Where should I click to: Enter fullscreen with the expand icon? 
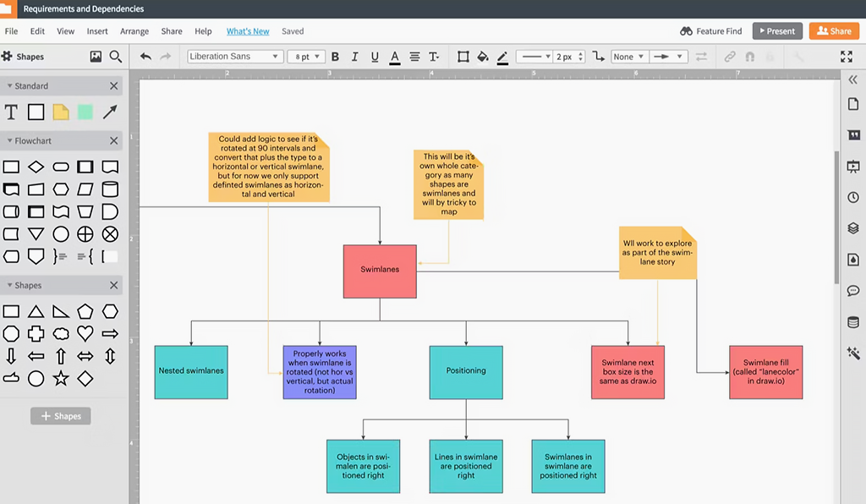[x=847, y=57]
